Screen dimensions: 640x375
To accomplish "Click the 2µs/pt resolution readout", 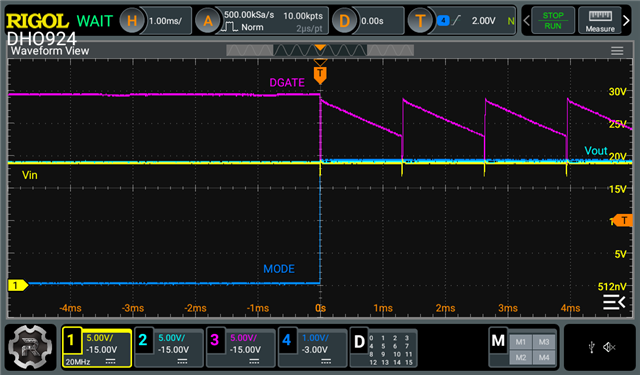I will tap(309, 29).
